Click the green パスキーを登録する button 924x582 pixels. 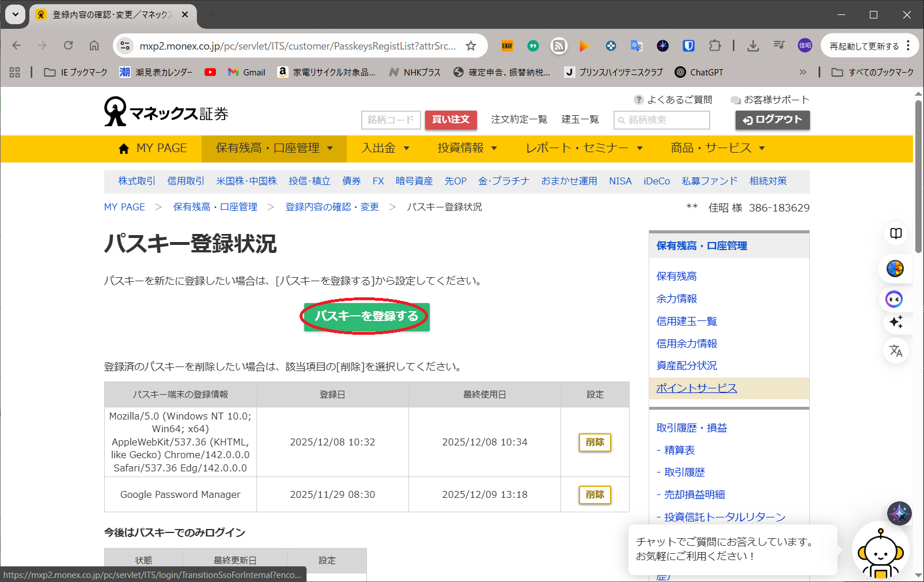[366, 316]
